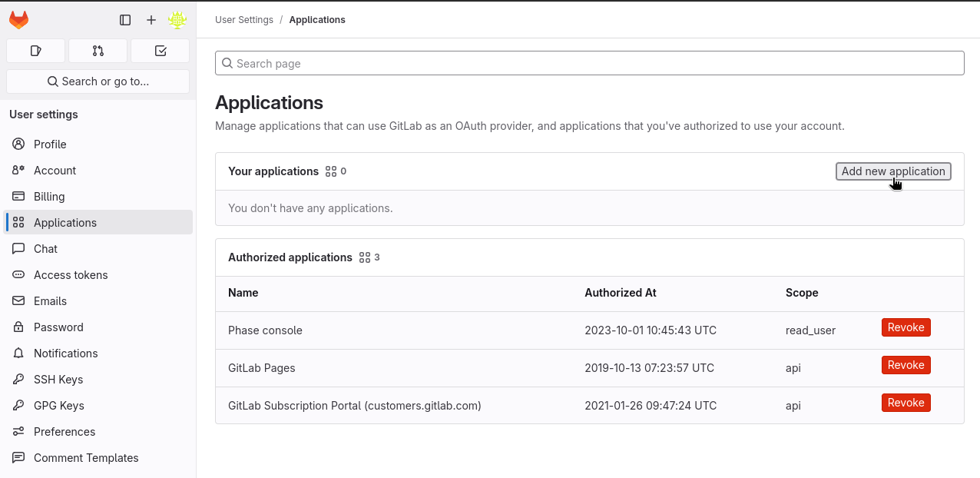Click the Profile sidebar icon
The height and width of the screenshot is (478, 980).
18,144
